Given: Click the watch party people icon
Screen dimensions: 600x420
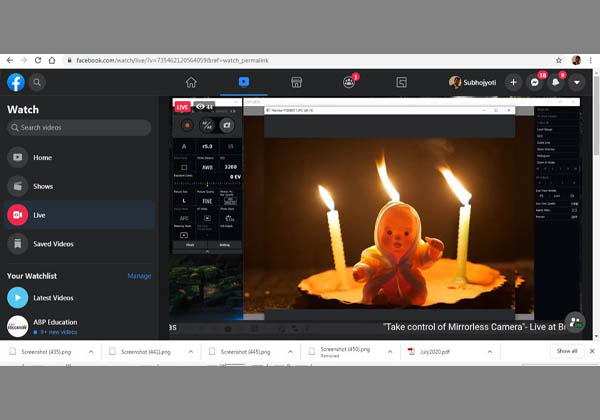Looking at the screenshot, I should click(x=575, y=322).
